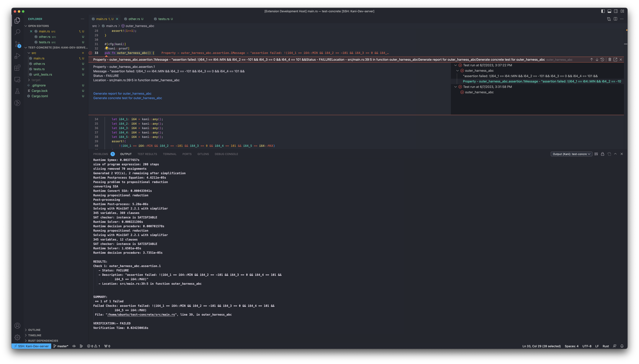Clear the output panel
Viewport: 639px width, 364px height.
[x=596, y=154]
